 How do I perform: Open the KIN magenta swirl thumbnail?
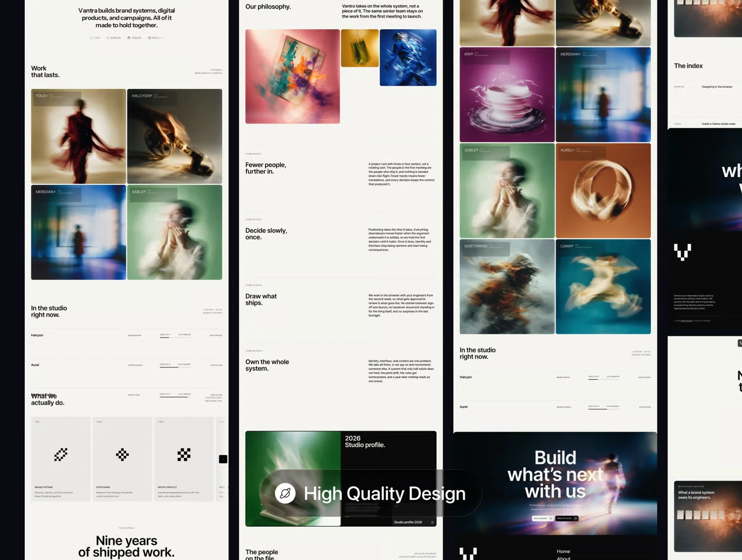pyautogui.click(x=507, y=95)
